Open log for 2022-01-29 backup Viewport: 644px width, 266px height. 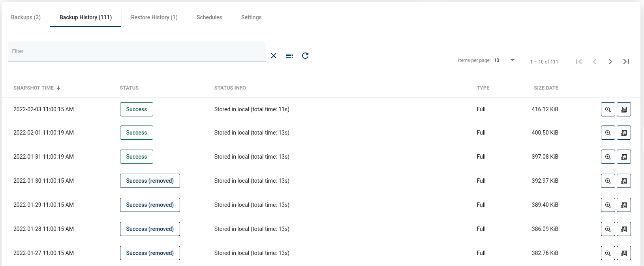pos(624,205)
